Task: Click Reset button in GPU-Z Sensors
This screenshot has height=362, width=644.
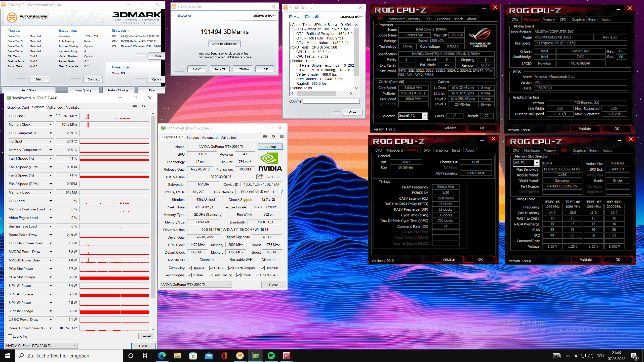Action: 146,336
